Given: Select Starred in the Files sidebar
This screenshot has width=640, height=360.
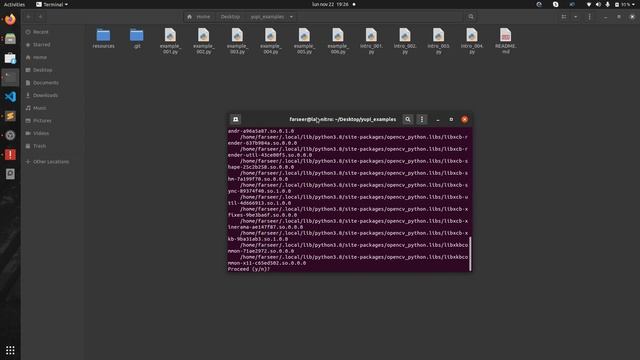Looking at the screenshot, I should coord(53,44).
